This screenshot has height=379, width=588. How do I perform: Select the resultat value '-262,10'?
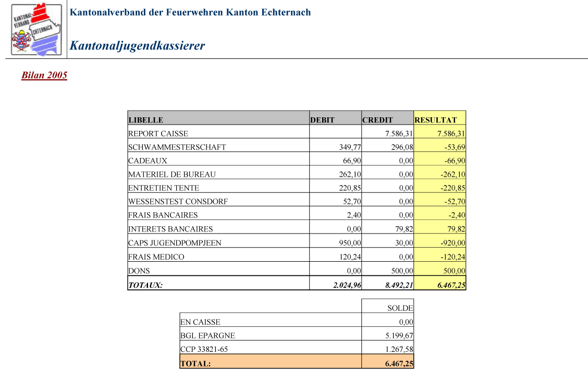tap(453, 174)
